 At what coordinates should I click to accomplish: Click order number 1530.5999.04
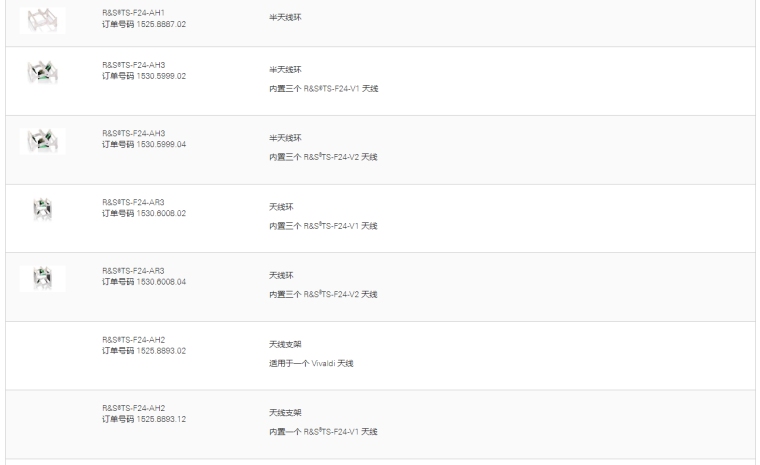pyautogui.click(x=144, y=144)
